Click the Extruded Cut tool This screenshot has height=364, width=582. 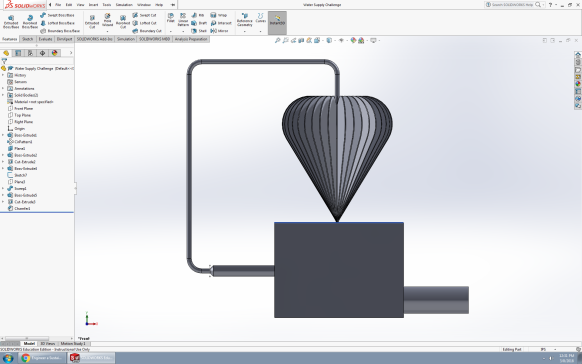pos(92,22)
